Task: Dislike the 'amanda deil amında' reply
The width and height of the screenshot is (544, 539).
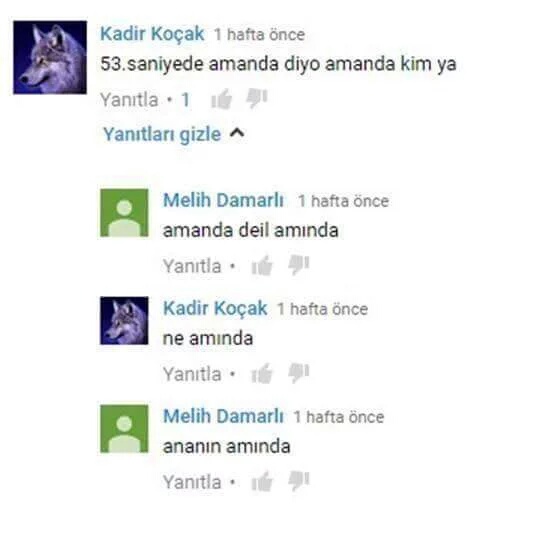Action: 298,265
